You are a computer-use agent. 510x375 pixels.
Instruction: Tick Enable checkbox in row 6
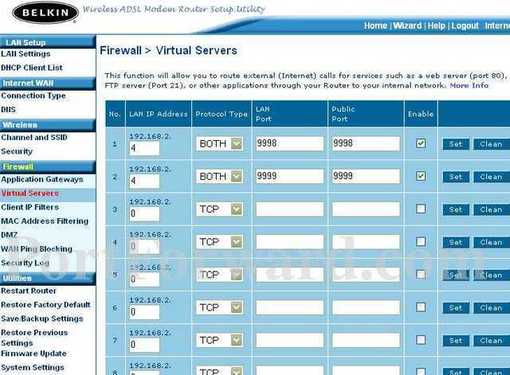click(x=421, y=307)
